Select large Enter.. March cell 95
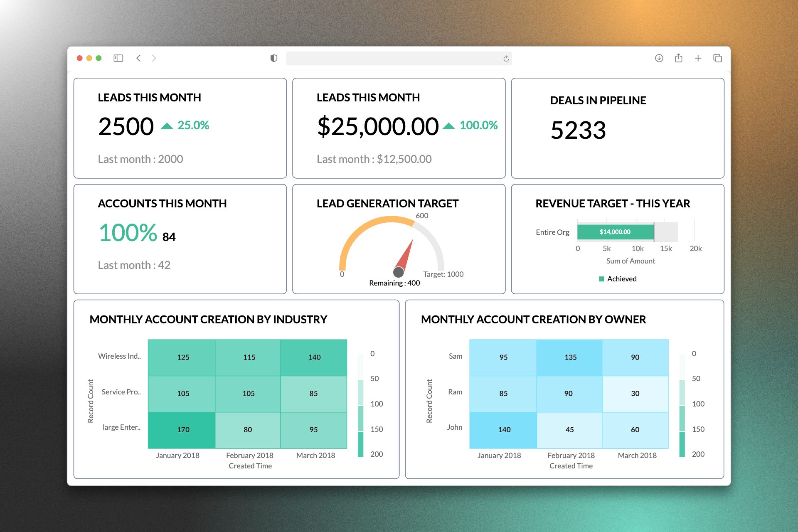798x532 pixels. coord(314,430)
